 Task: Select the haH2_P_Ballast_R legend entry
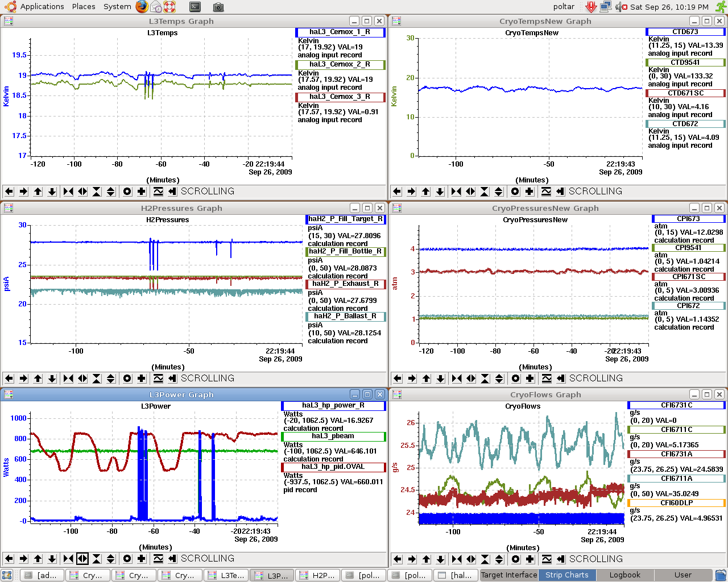pos(346,316)
